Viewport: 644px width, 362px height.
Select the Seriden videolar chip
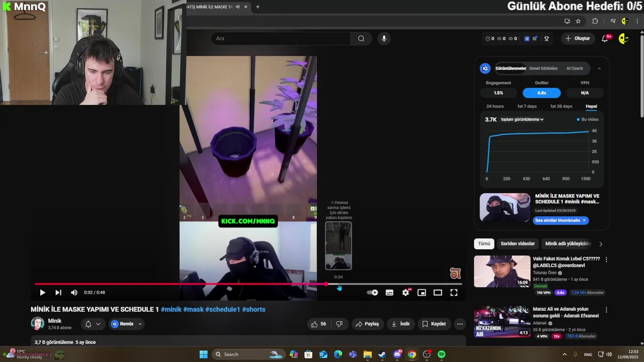(x=518, y=244)
